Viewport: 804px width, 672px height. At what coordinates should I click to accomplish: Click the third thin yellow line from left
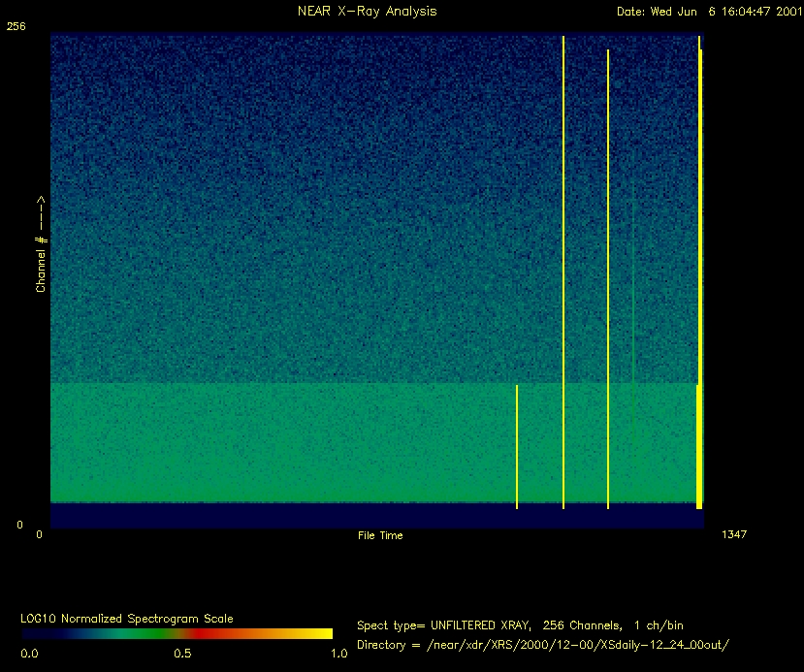tap(608, 279)
